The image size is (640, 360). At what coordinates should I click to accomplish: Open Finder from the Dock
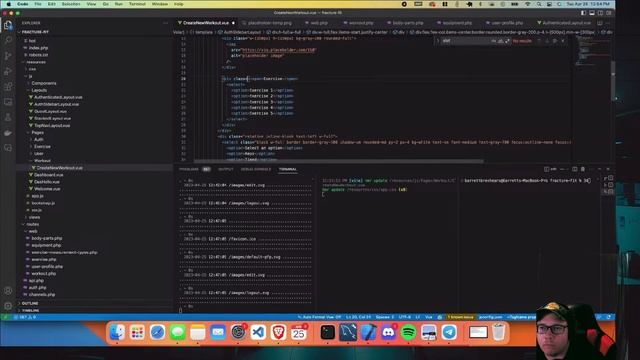coord(117,332)
